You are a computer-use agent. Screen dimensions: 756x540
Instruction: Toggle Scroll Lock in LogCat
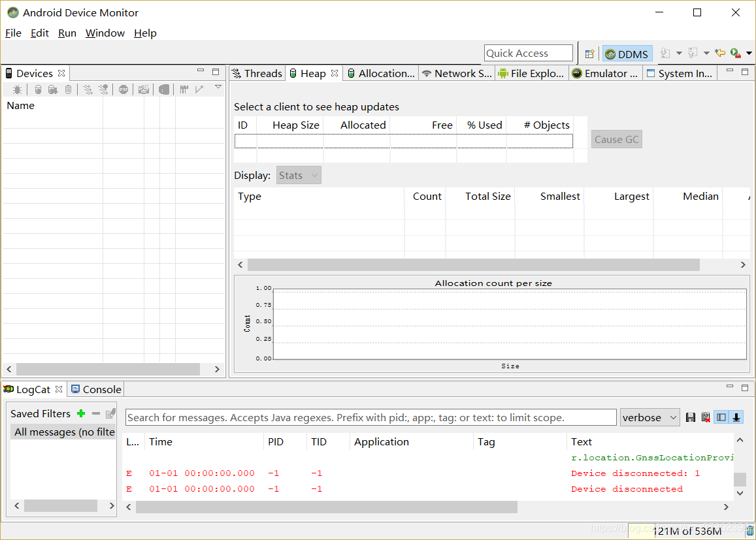(736, 418)
